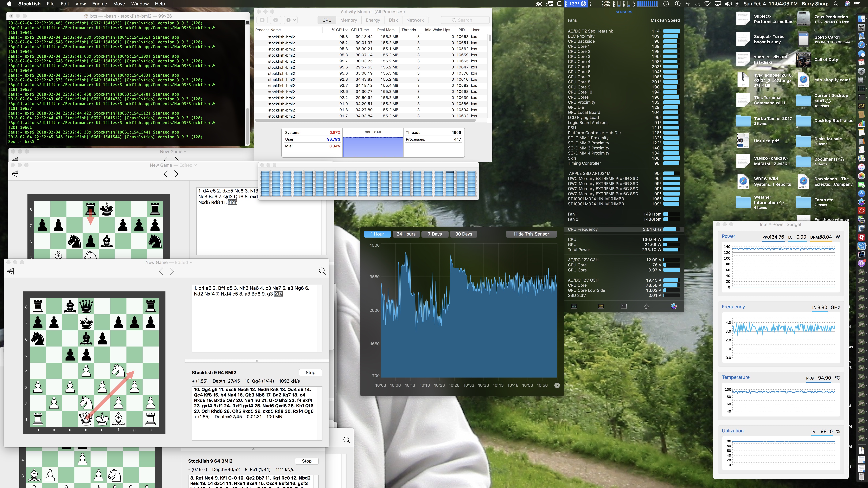The height and width of the screenshot is (488, 868).
Task: Click highlighted move Kd7 in front move list
Action: 278,294
